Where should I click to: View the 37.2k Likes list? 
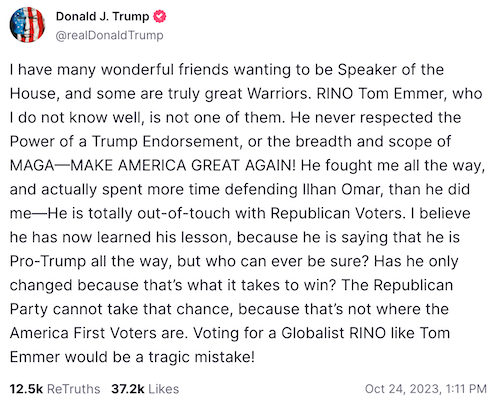145,389
